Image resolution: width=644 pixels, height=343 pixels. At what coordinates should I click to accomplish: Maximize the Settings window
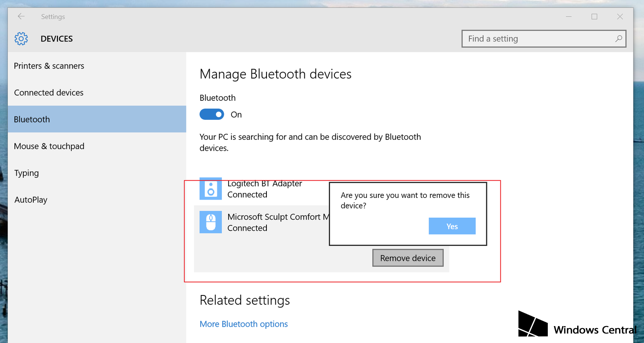(x=594, y=17)
